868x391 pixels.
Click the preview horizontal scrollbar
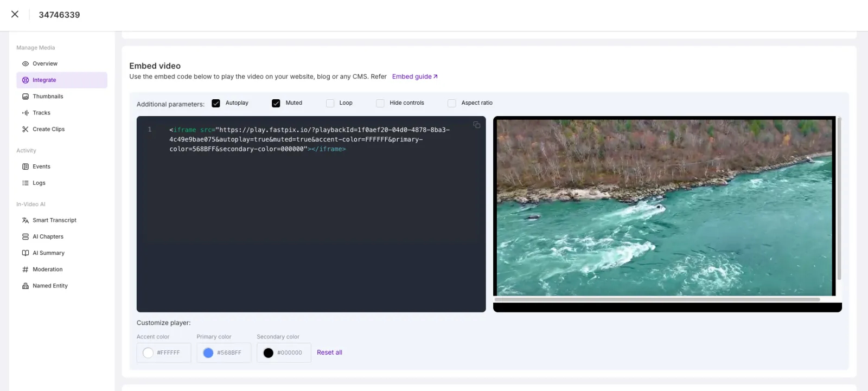tap(658, 299)
